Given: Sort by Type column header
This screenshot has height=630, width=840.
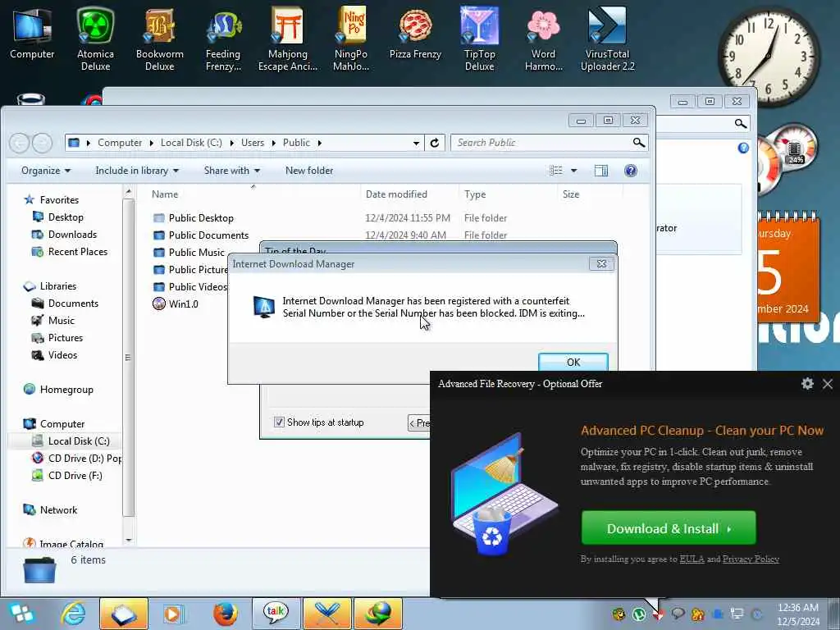Looking at the screenshot, I should point(507,194).
